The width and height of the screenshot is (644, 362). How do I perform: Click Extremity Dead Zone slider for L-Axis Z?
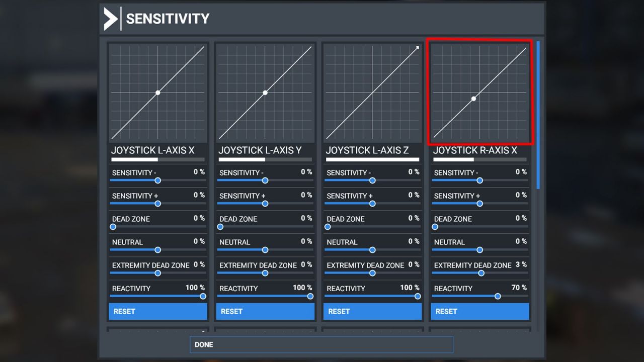point(373,273)
